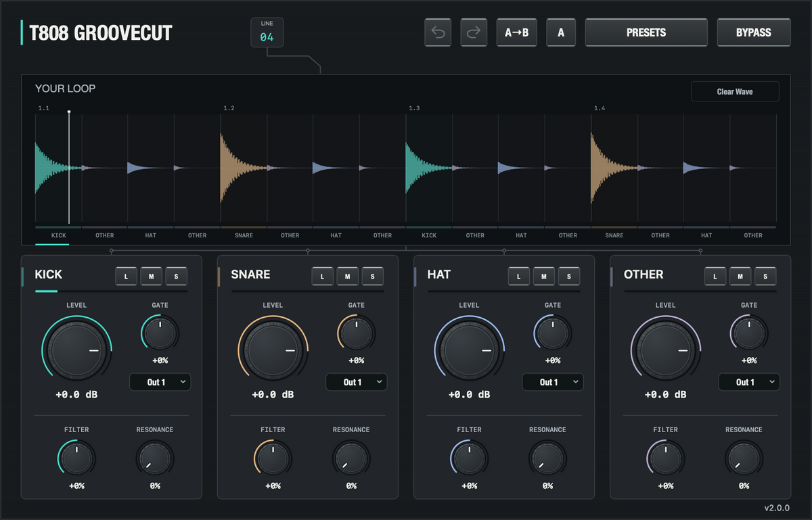The width and height of the screenshot is (812, 520).
Task: Toggle the OTHER channel L button
Action: [715, 275]
